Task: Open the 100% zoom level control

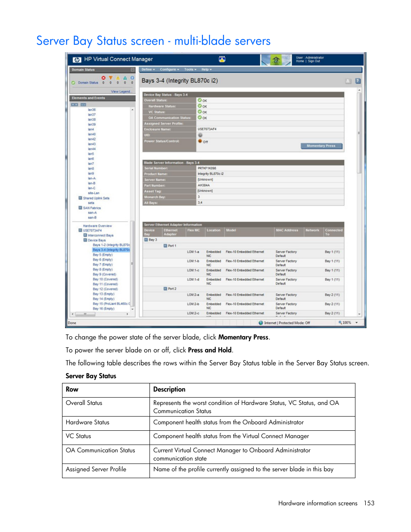Action: click(348, 323)
